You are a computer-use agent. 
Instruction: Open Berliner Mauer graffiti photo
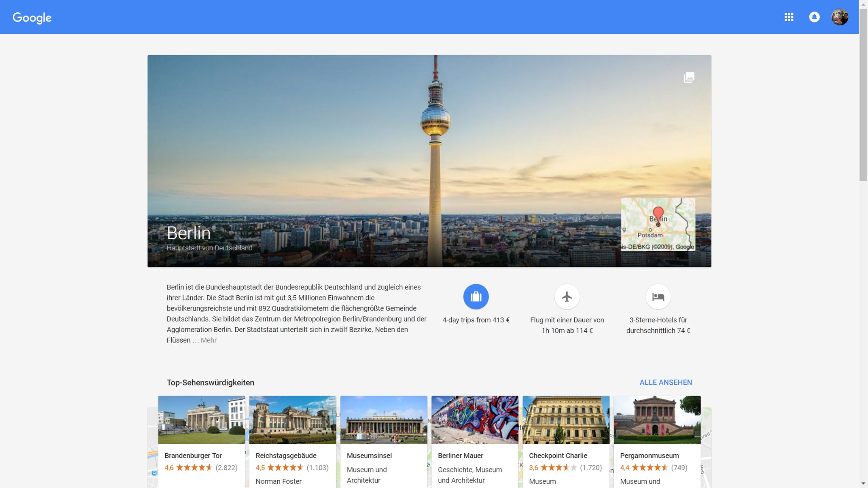point(475,420)
